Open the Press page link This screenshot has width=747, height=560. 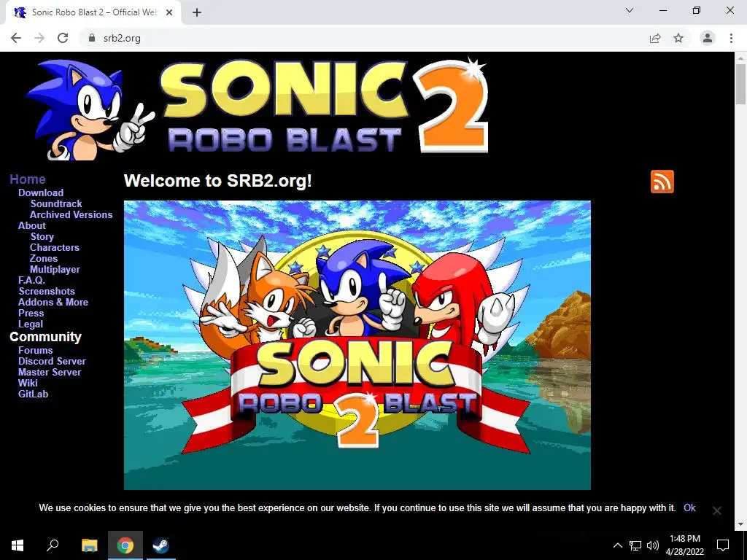(x=31, y=314)
